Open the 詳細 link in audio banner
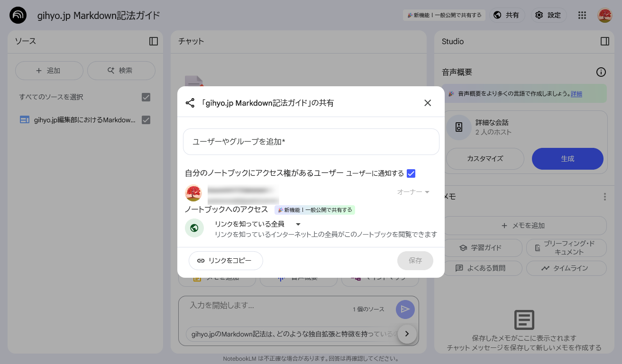The width and height of the screenshot is (622, 364). click(576, 94)
